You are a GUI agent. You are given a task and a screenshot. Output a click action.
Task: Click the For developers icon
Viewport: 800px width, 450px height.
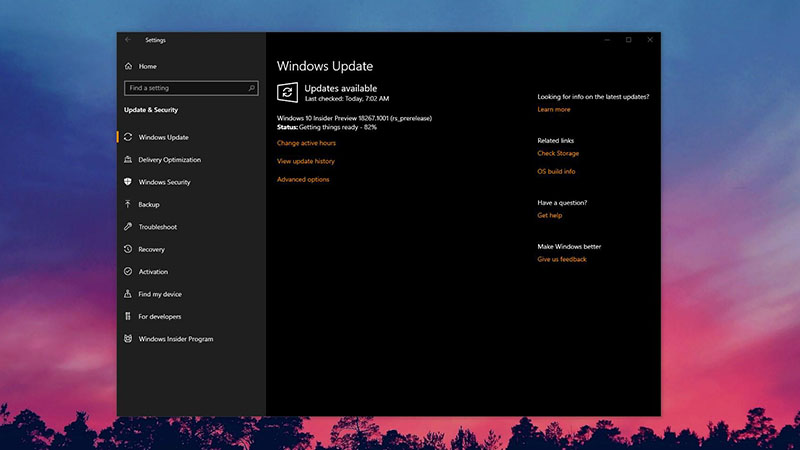(x=128, y=316)
